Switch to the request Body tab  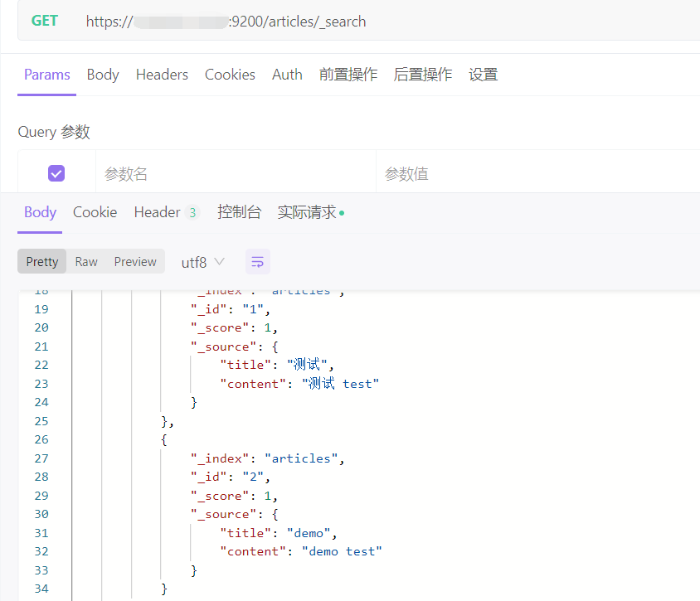[x=103, y=75]
